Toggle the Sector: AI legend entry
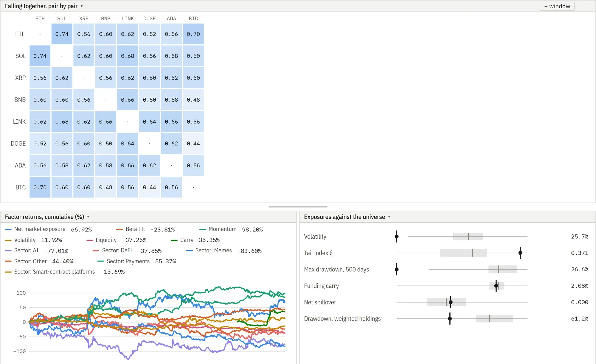 (37, 251)
